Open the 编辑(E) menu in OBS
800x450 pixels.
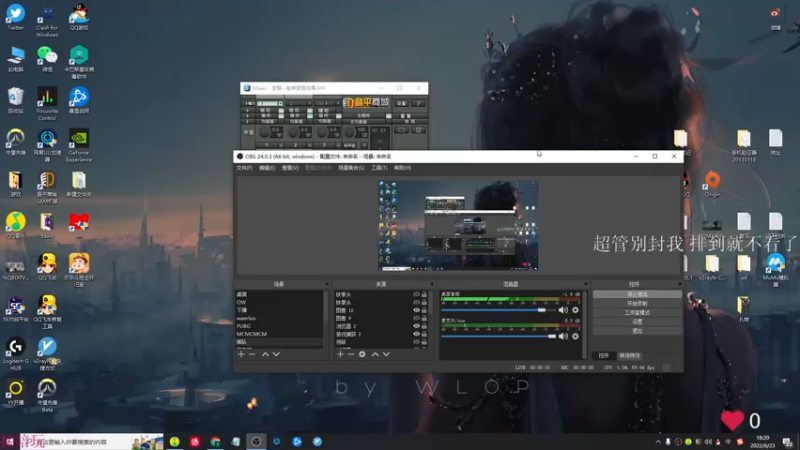[267, 168]
